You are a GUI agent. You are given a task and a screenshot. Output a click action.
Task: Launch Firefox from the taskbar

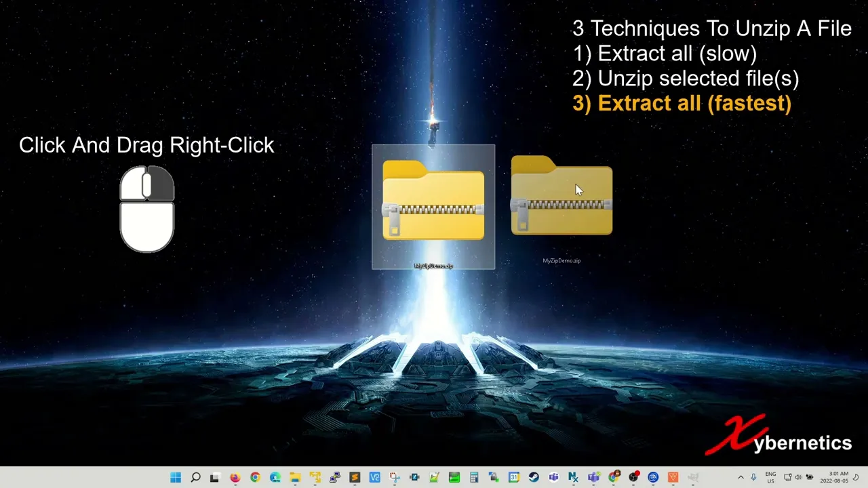(x=235, y=477)
